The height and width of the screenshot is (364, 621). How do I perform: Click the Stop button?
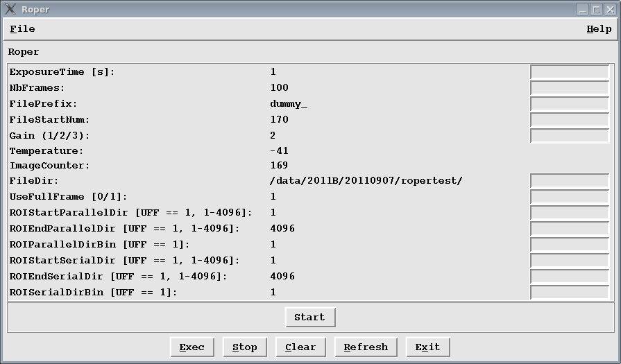tap(245, 347)
